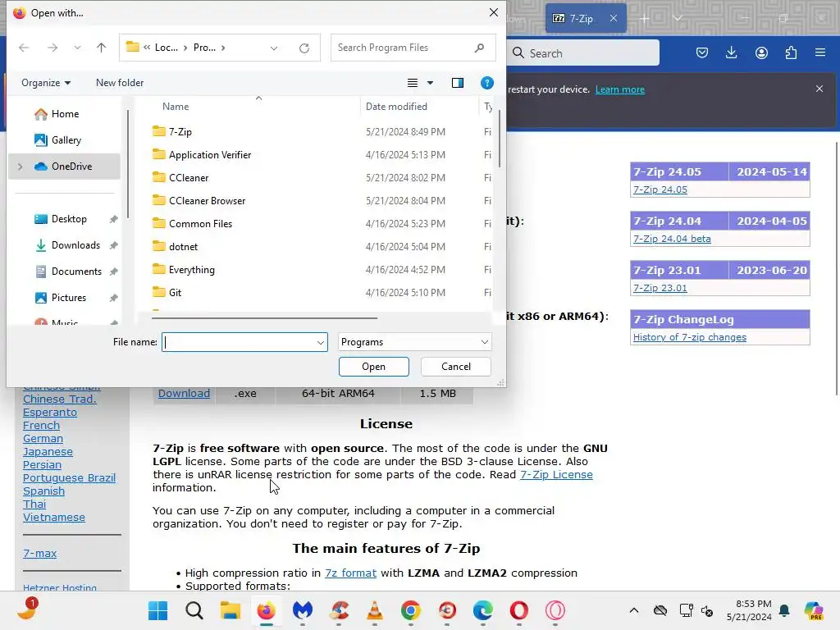Image resolution: width=840 pixels, height=630 pixels.
Task: Open the Programs file type dropdown
Action: pos(414,342)
